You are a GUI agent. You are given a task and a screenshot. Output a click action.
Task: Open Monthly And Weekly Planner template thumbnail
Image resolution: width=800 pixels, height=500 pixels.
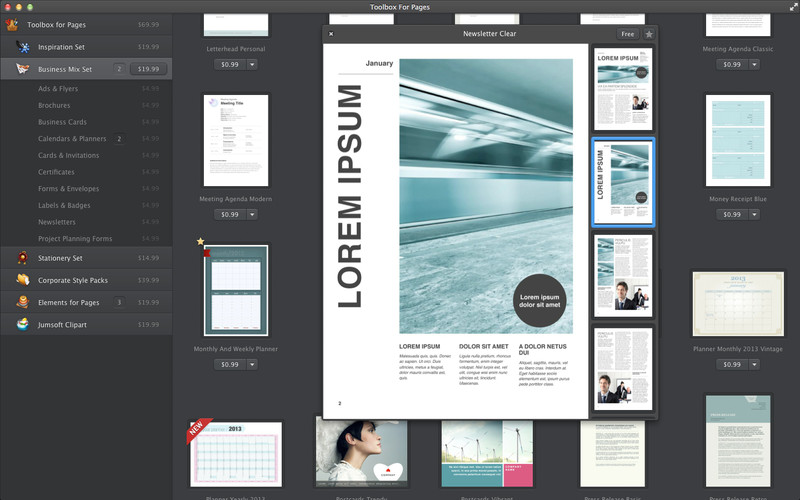[x=236, y=290]
